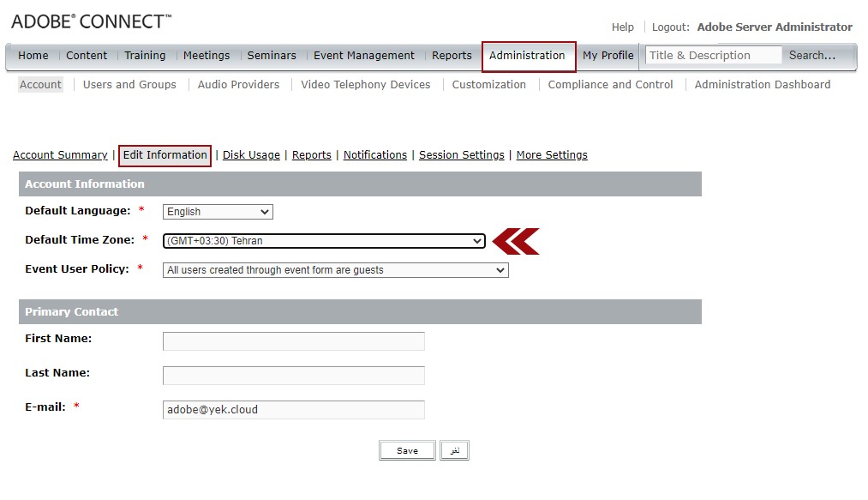Open the Home tab
The height and width of the screenshot is (500, 868).
[x=33, y=56]
